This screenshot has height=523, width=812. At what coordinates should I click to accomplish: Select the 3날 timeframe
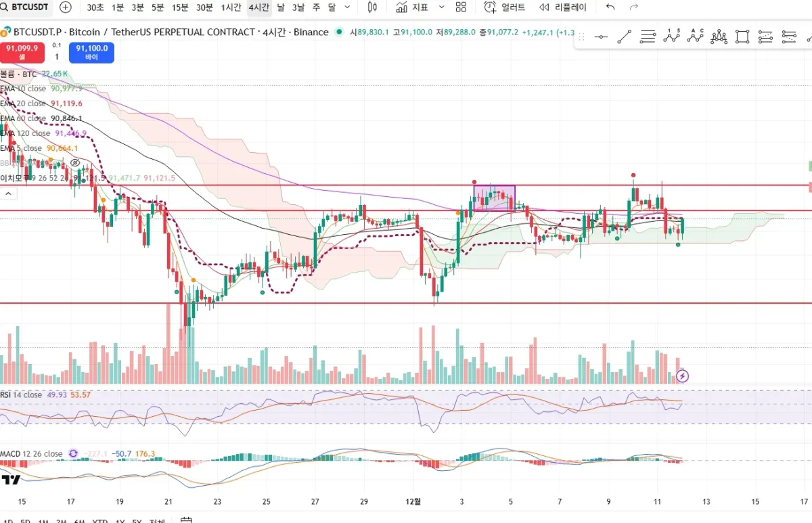pos(298,7)
